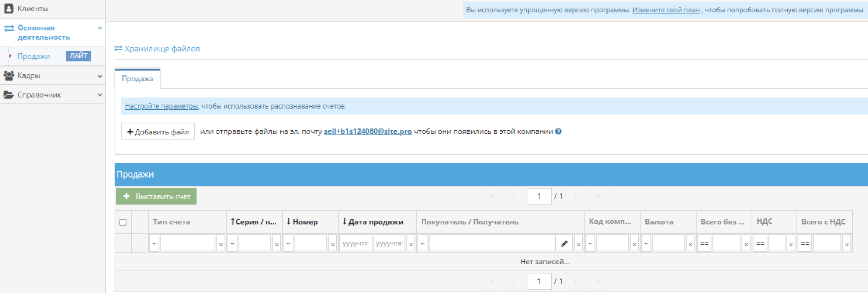This screenshot has height=293, width=868.
Task: Open Номер filter operator dropdown
Action: 289,244
